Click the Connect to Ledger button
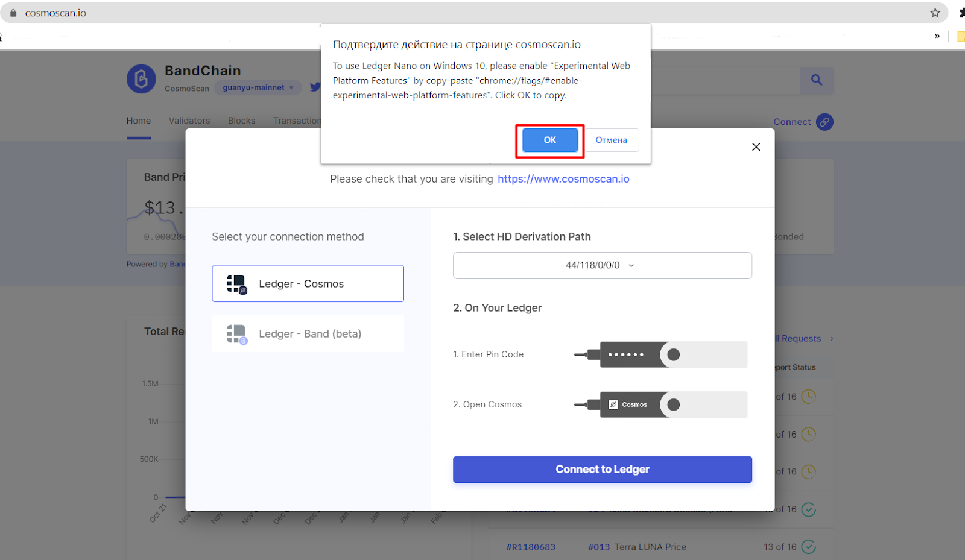This screenshot has height=560, width=965. pos(602,470)
